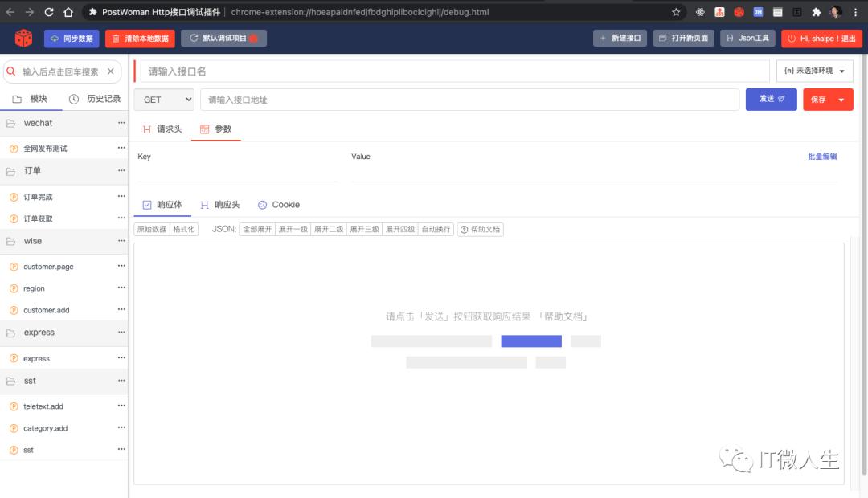This screenshot has height=498, width=868.
Task: Open more options for 全网发布测试
Action: [x=121, y=148]
